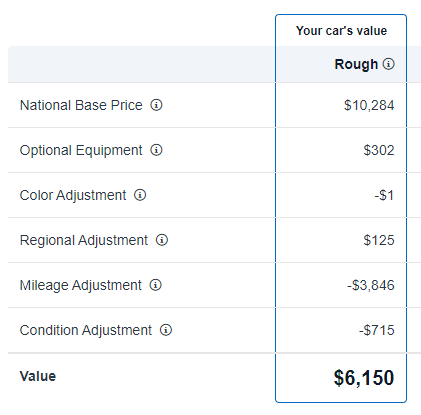Open the Mileage Adjustment info icon
The height and width of the screenshot is (415, 421).
coord(155,285)
